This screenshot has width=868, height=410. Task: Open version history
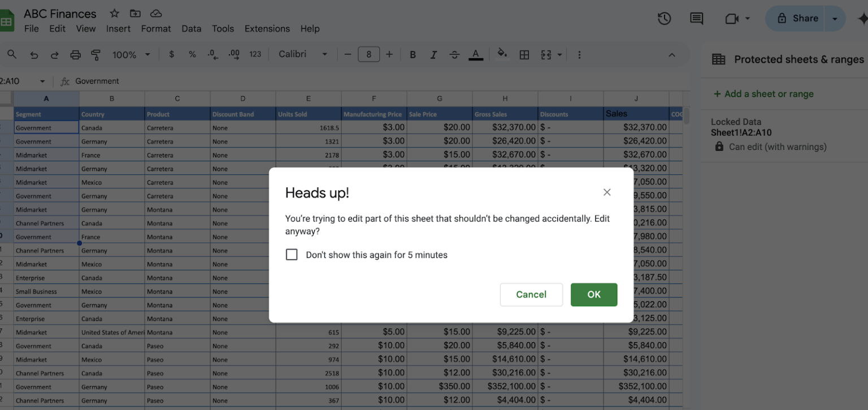664,18
